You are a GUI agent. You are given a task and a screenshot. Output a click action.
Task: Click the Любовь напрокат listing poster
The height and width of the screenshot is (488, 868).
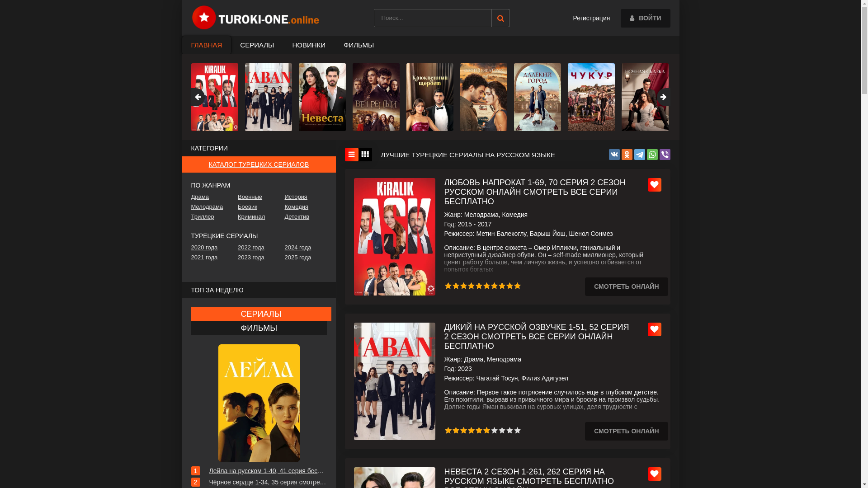(394, 237)
